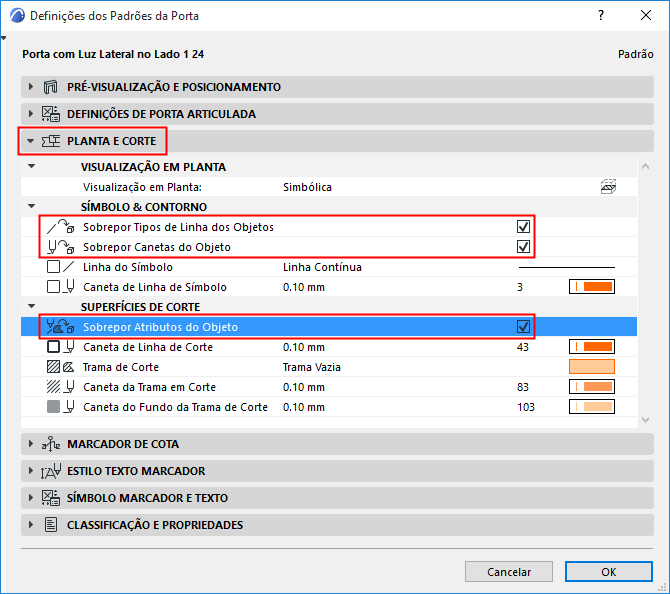Image resolution: width=670 pixels, height=594 pixels.
Task: Expand Definições de Porta Articulada panel arrow
Action: click(x=31, y=114)
